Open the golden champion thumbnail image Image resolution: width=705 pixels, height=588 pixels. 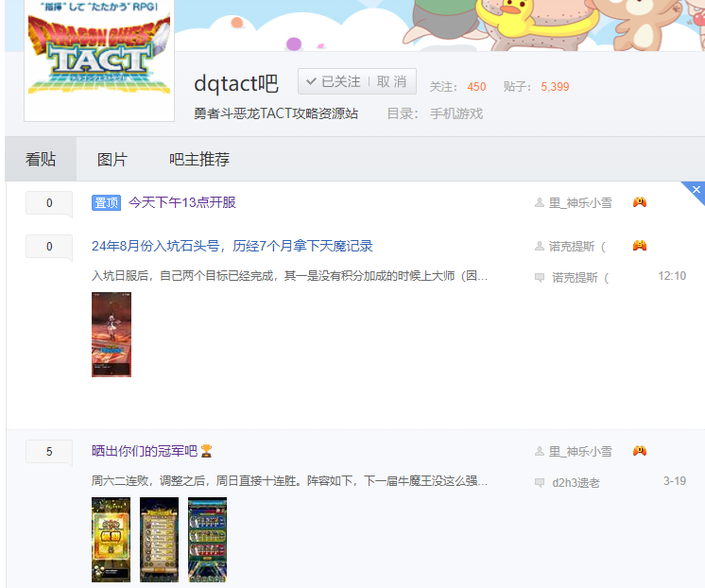click(112, 540)
